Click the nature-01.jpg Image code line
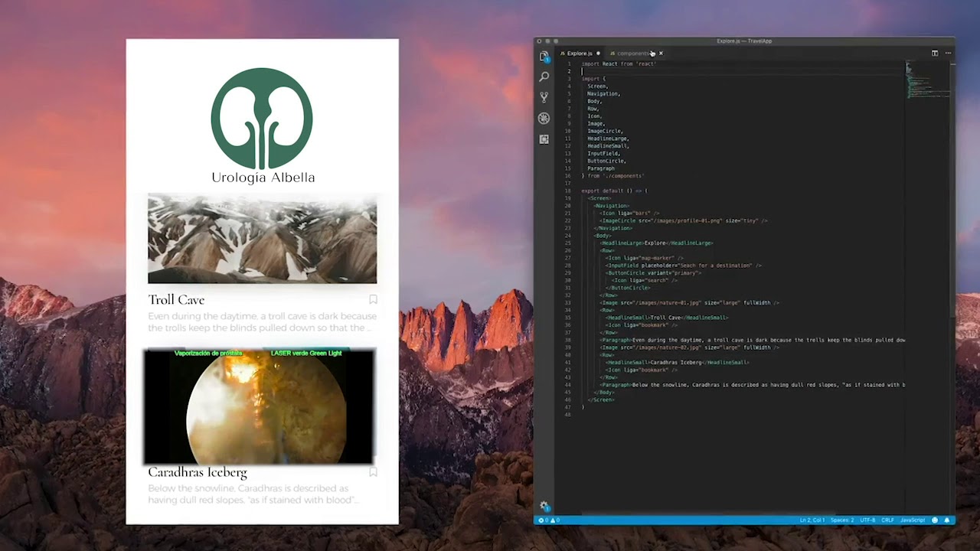 [689, 303]
